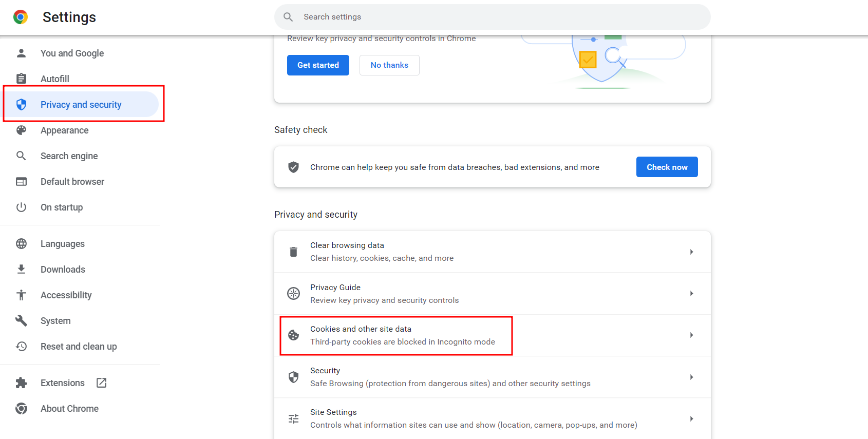The width and height of the screenshot is (868, 439).
Task: Open Clear browsing data
Action: click(x=493, y=252)
